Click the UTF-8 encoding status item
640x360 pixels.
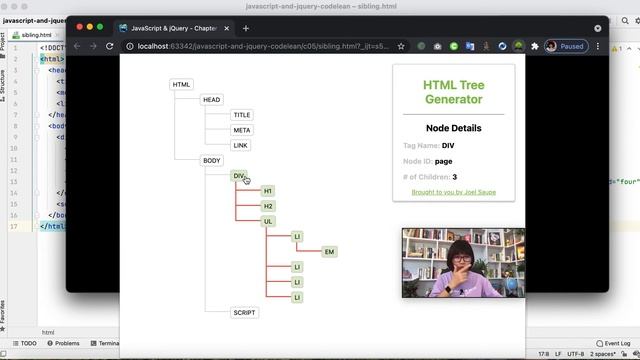click(x=576, y=354)
